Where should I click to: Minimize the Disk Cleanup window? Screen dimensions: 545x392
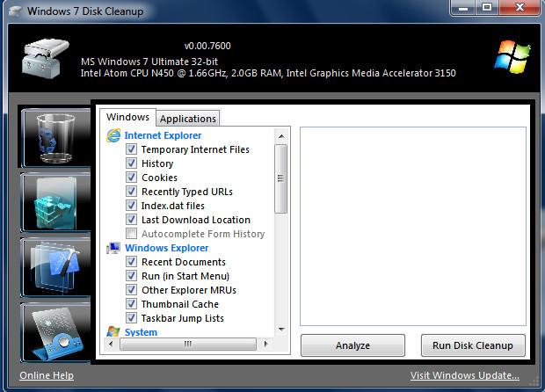click(x=463, y=8)
